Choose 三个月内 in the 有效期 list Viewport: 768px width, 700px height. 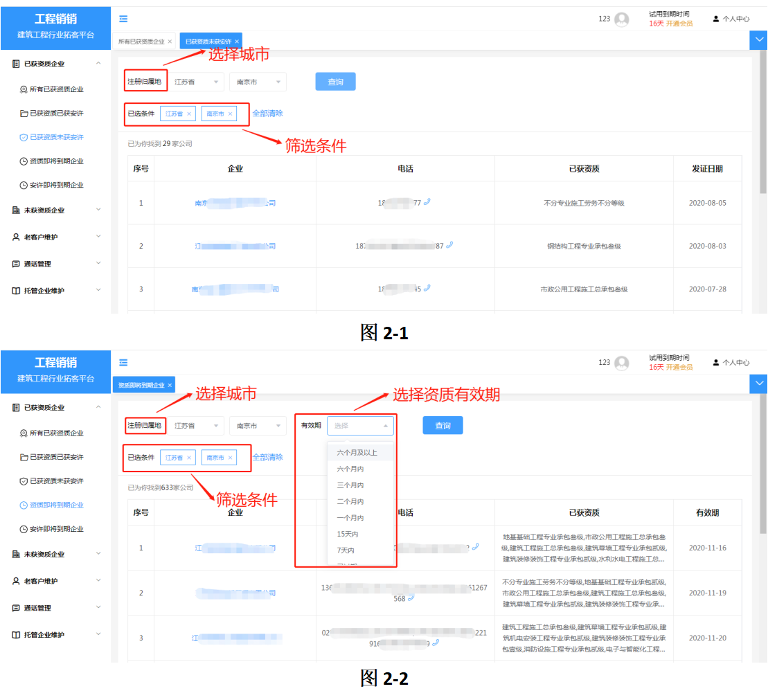click(x=361, y=485)
